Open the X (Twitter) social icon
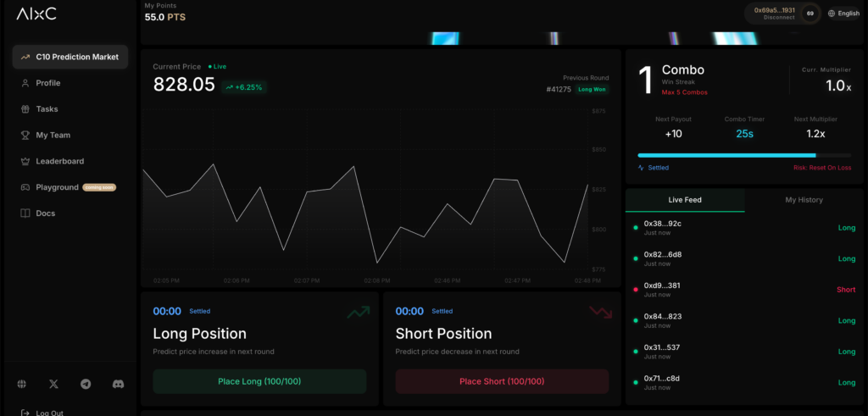Viewport: 868px width, 416px height. point(54,384)
